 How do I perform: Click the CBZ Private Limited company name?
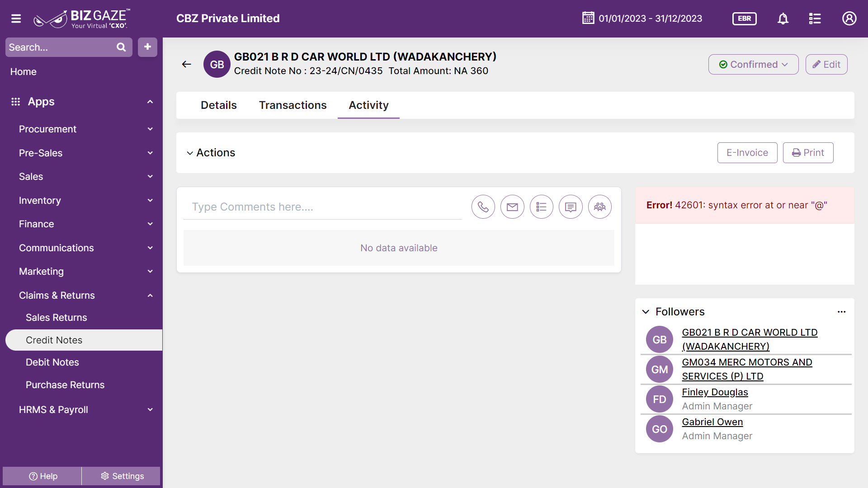[228, 19]
